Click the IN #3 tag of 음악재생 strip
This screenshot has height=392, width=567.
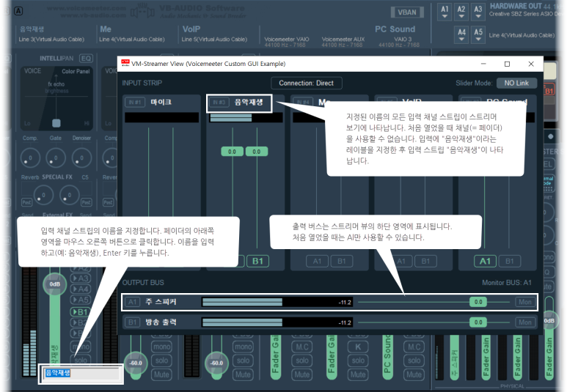pos(219,103)
